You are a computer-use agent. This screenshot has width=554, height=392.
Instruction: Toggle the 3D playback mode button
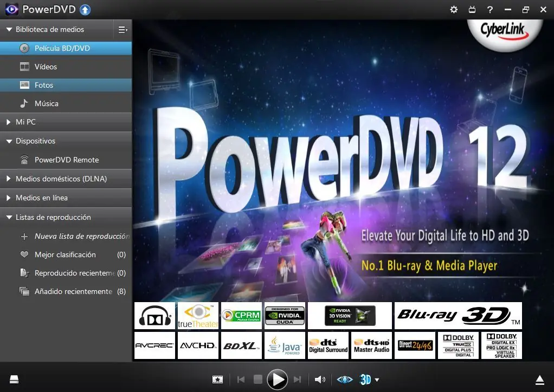366,380
